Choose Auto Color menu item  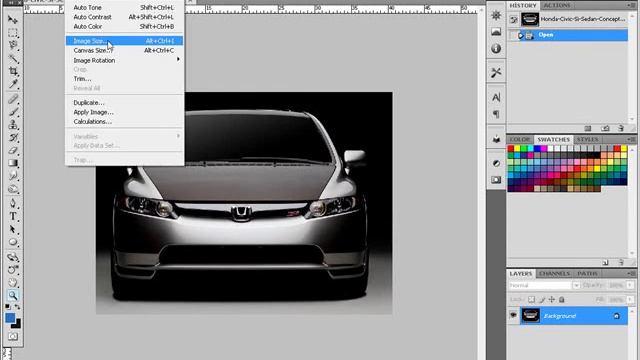click(x=124, y=26)
